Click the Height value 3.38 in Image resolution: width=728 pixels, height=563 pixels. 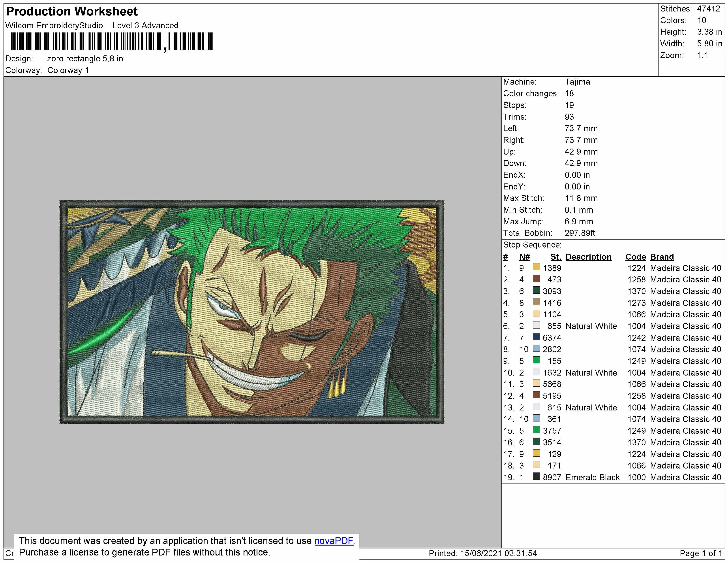pos(709,32)
